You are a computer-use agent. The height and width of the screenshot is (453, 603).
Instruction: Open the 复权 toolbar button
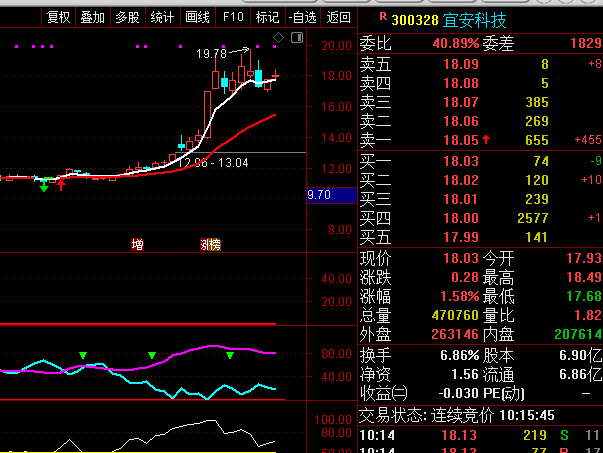click(58, 17)
